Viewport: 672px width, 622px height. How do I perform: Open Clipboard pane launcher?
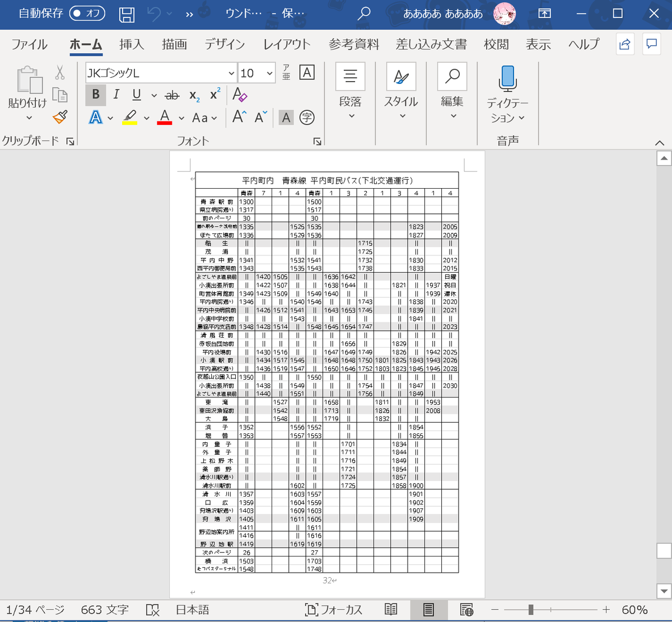coord(70,142)
